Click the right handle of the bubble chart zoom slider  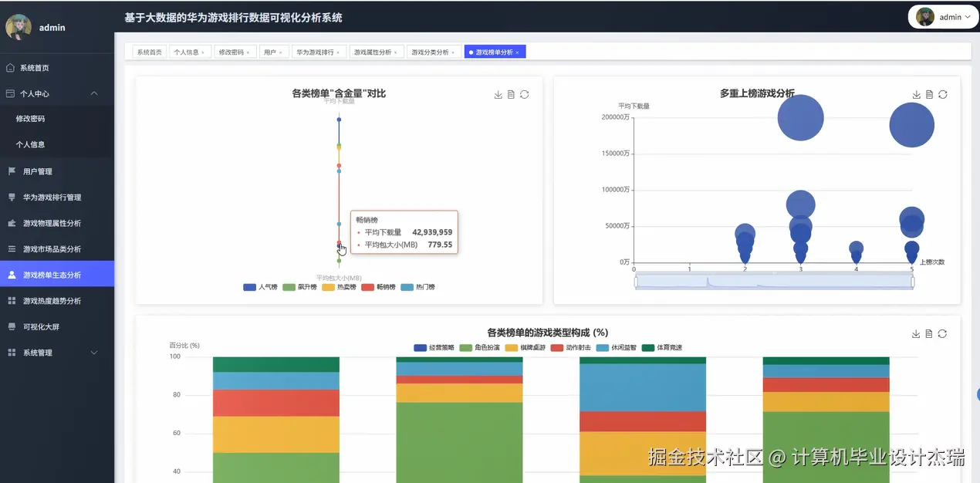tap(914, 282)
